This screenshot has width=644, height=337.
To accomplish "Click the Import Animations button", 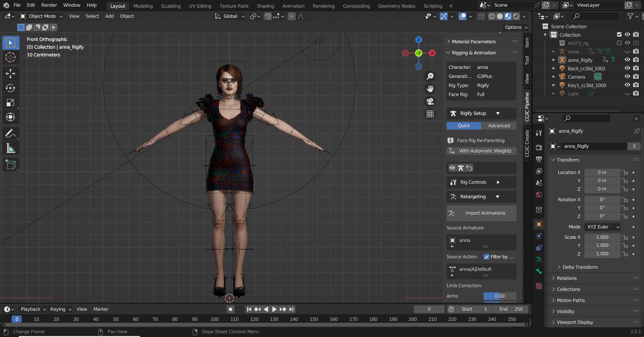I will pyautogui.click(x=481, y=213).
